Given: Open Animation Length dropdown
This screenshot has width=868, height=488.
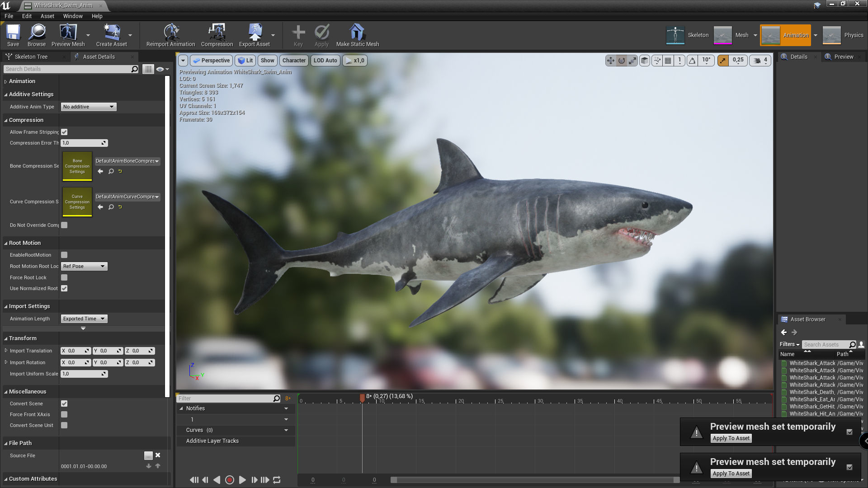Looking at the screenshot, I should pyautogui.click(x=84, y=319).
